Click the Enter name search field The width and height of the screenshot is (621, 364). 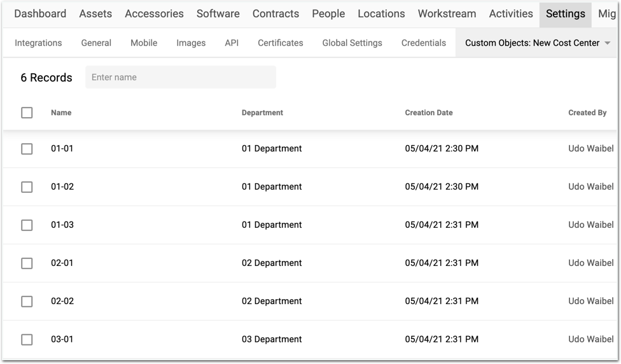click(181, 77)
